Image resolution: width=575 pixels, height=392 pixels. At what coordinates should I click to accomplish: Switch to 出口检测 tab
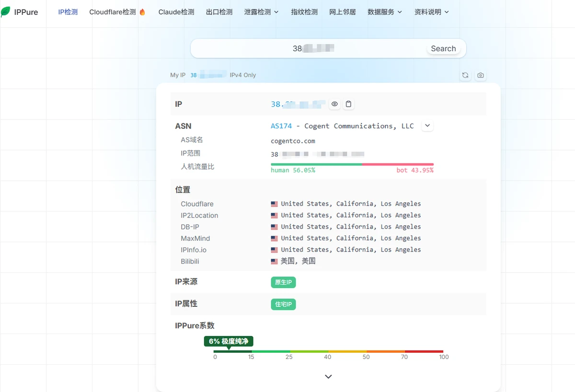[219, 12]
